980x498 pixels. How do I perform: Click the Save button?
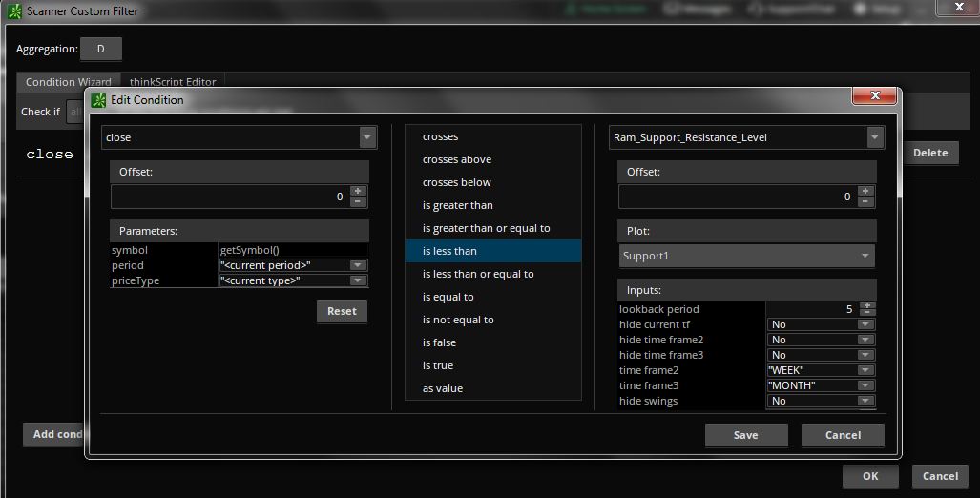click(x=746, y=435)
